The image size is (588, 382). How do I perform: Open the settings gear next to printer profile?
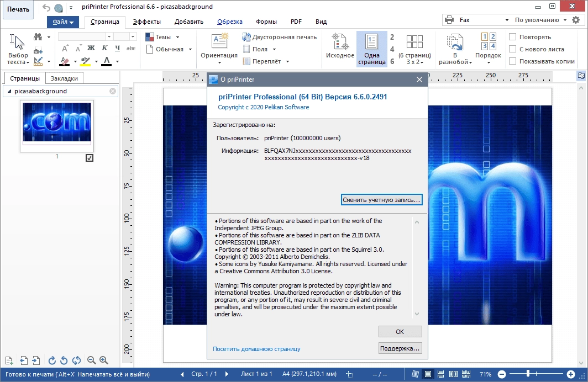pyautogui.click(x=576, y=20)
